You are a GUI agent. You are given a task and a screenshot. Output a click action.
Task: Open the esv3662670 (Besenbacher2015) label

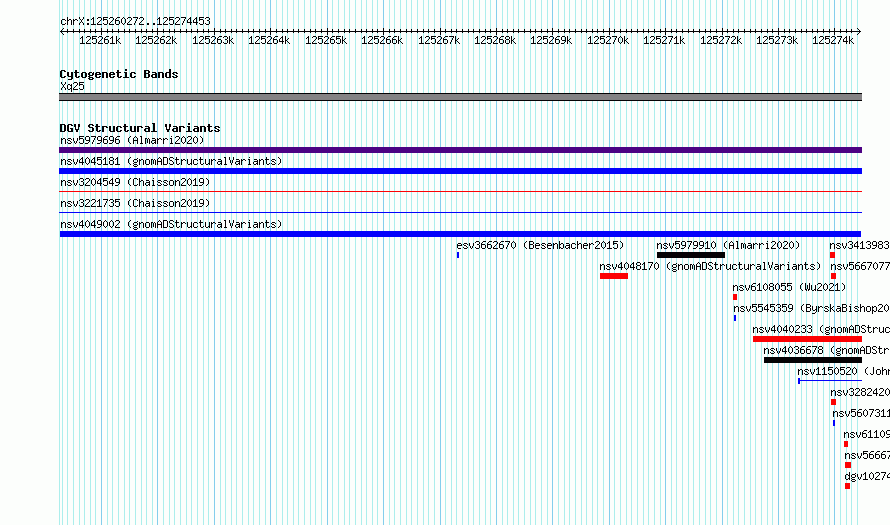point(540,245)
